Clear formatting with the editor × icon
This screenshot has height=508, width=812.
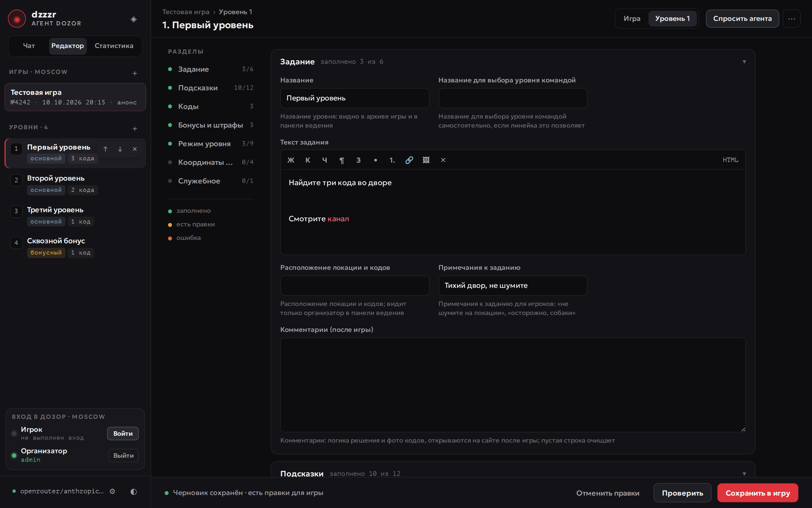click(x=443, y=160)
